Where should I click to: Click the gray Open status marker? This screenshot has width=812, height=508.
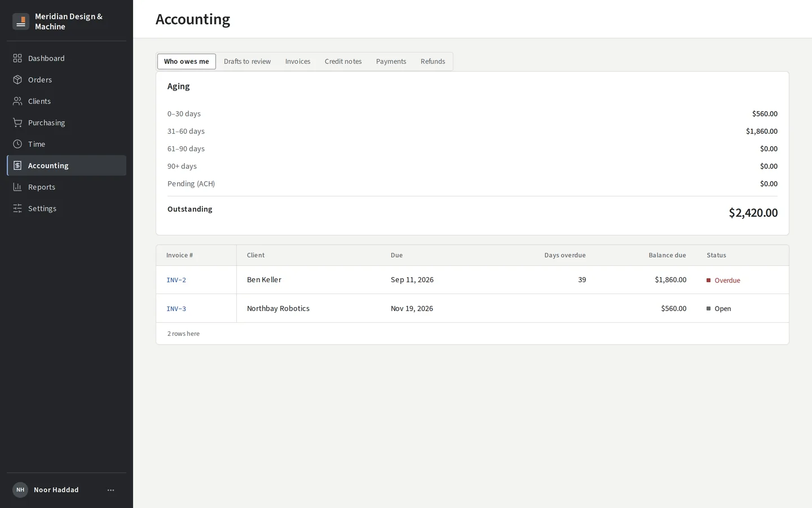tap(708, 309)
